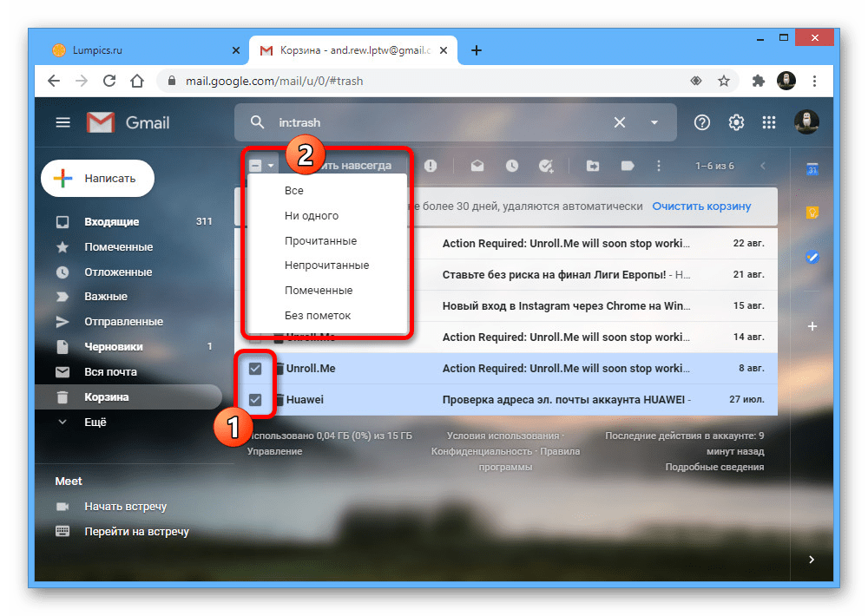Choose 'Непрочитанные' in the selection menu

(x=326, y=265)
